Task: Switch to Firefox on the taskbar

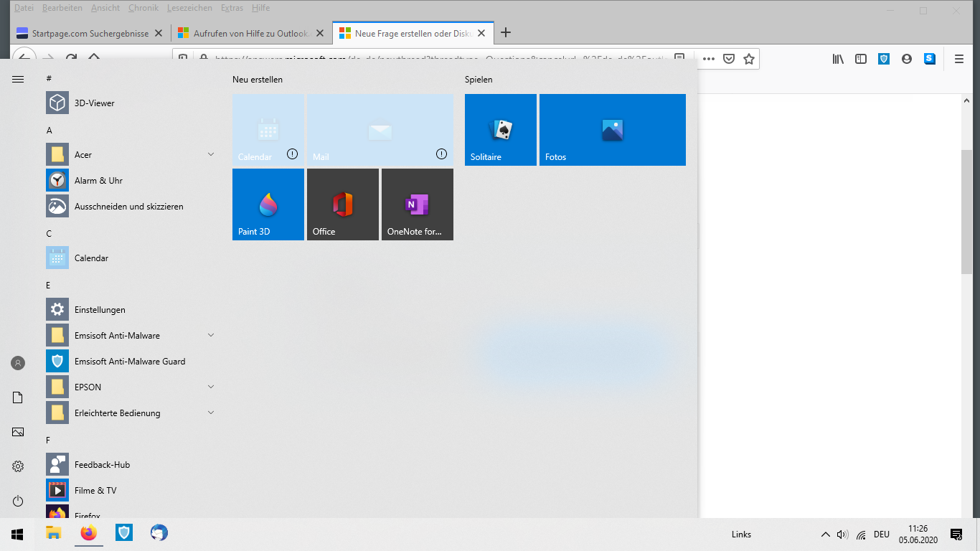Action: [88, 533]
